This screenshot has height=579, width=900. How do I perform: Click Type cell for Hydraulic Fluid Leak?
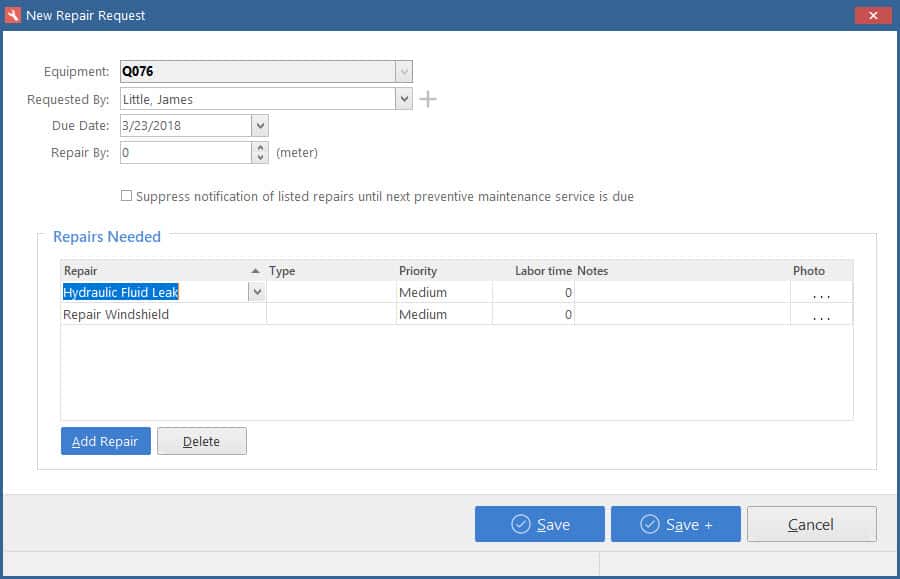point(331,292)
